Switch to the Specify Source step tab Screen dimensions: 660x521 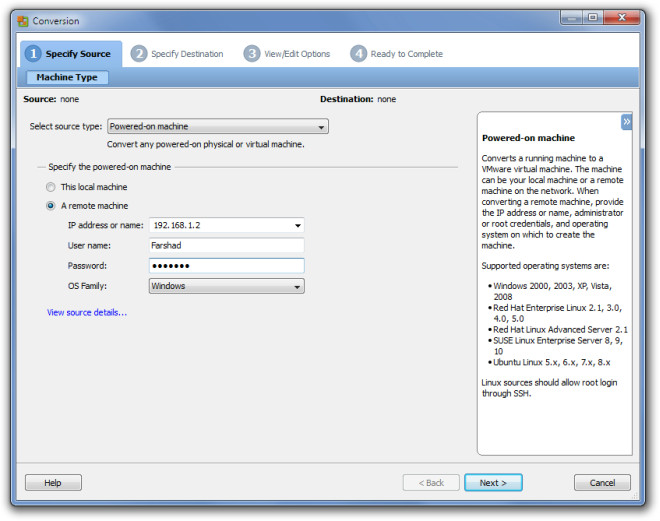[x=71, y=53]
